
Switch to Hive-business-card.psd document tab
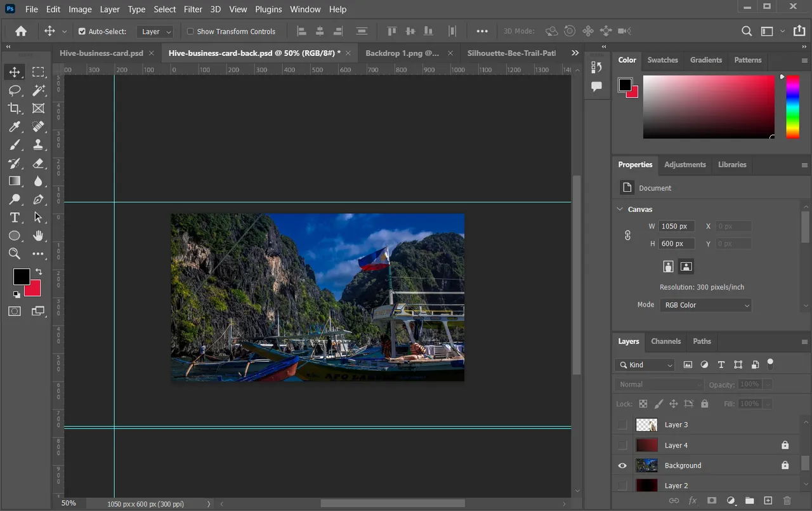tap(101, 53)
